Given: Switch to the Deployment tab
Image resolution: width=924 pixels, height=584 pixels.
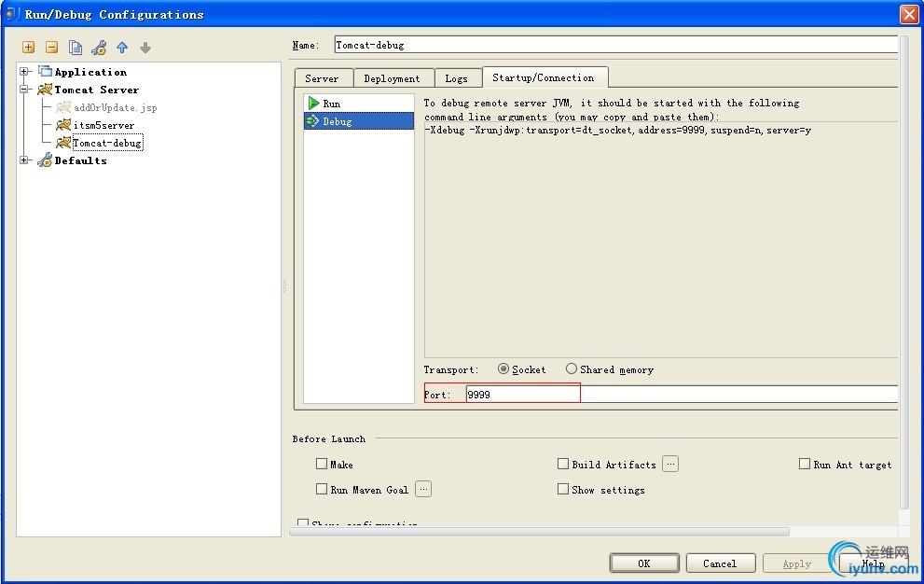Looking at the screenshot, I should click(x=392, y=78).
